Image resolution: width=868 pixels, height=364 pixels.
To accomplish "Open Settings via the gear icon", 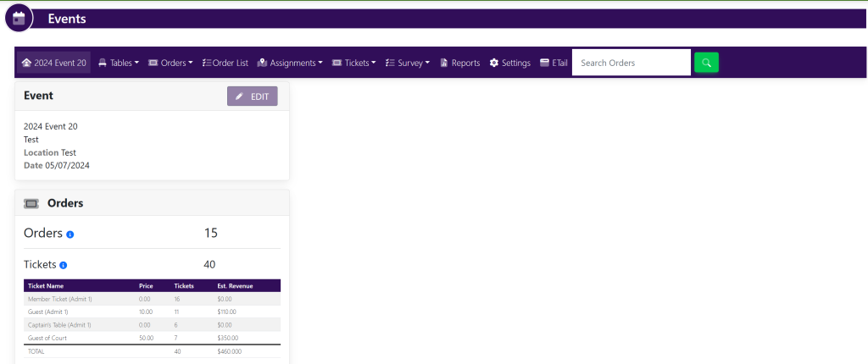I will (510, 63).
